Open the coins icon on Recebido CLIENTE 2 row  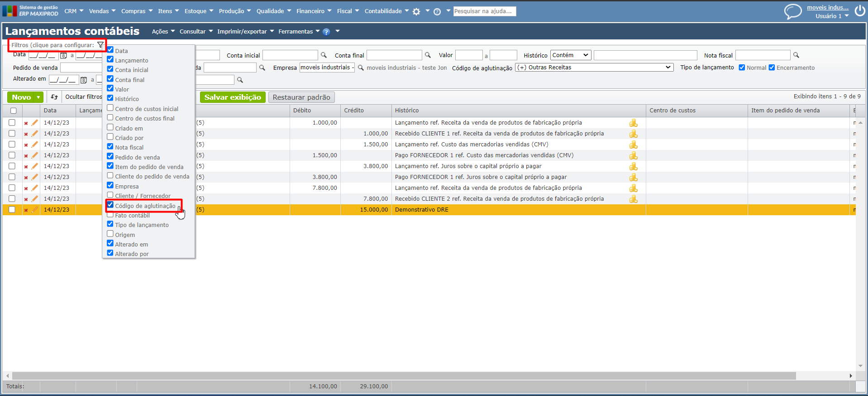click(634, 199)
